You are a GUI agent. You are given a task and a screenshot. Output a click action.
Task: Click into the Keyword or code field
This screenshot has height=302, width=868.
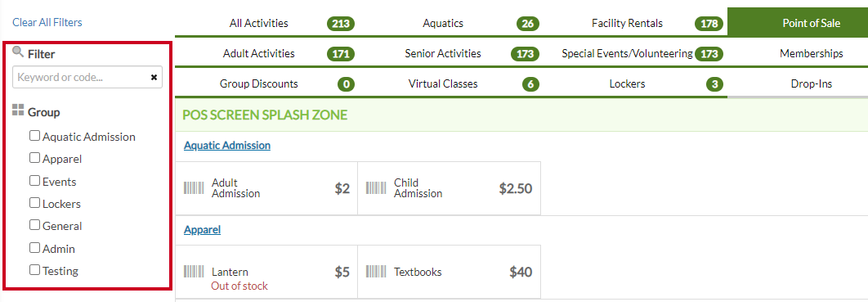point(80,78)
